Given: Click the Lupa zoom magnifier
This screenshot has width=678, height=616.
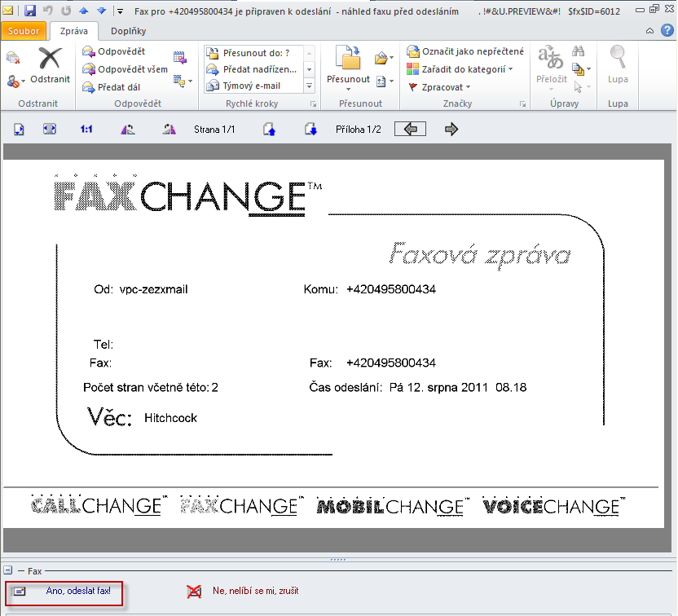Looking at the screenshot, I should pyautogui.click(x=618, y=64).
